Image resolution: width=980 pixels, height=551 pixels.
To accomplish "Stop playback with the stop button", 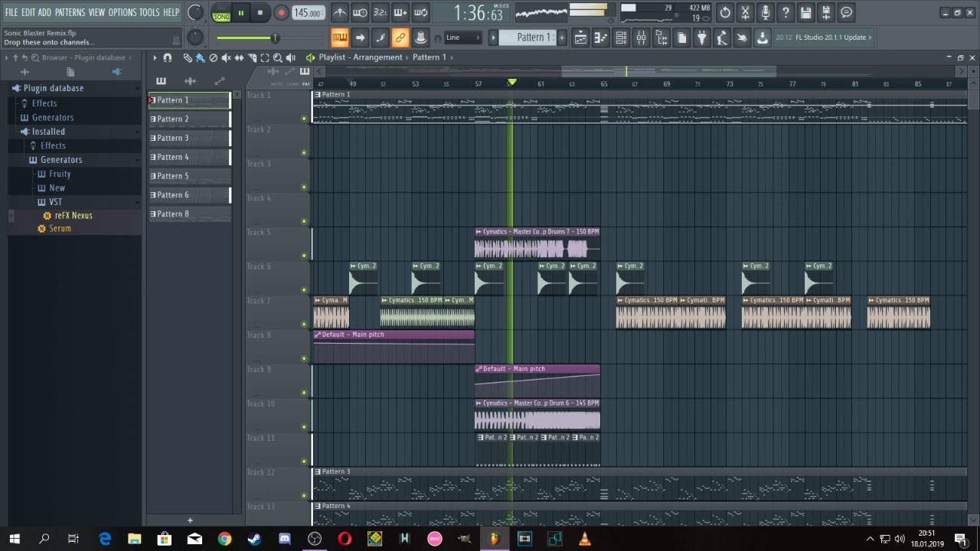I will (x=260, y=13).
